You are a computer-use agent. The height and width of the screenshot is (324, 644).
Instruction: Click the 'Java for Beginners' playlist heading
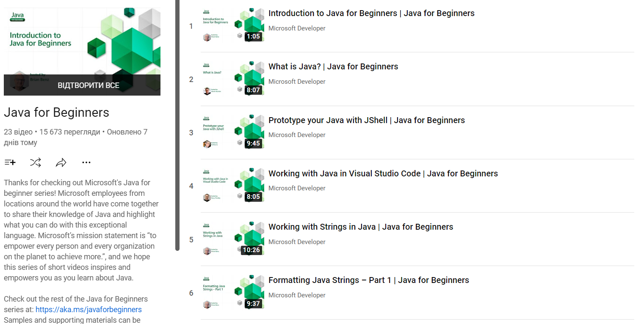[56, 113]
